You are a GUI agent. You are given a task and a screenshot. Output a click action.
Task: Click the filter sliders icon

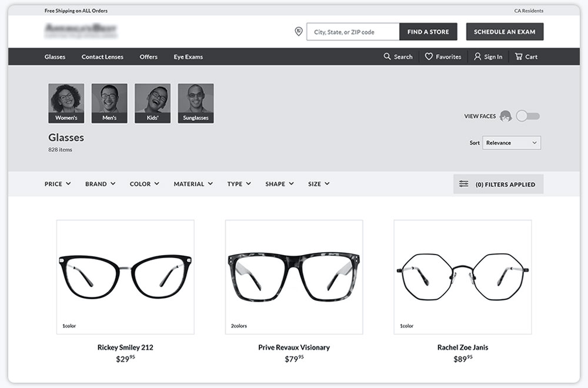coord(464,184)
